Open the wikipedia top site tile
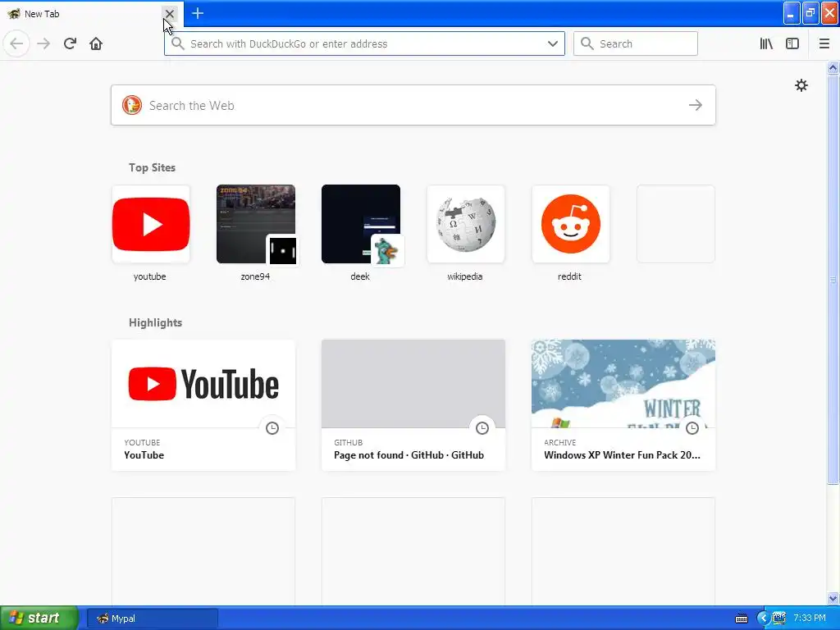 466,224
